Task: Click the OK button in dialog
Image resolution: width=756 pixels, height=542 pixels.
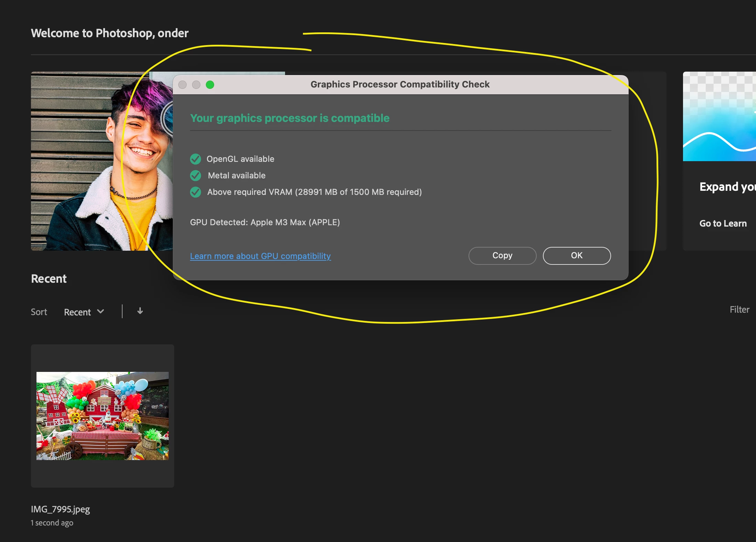Action: [577, 256]
